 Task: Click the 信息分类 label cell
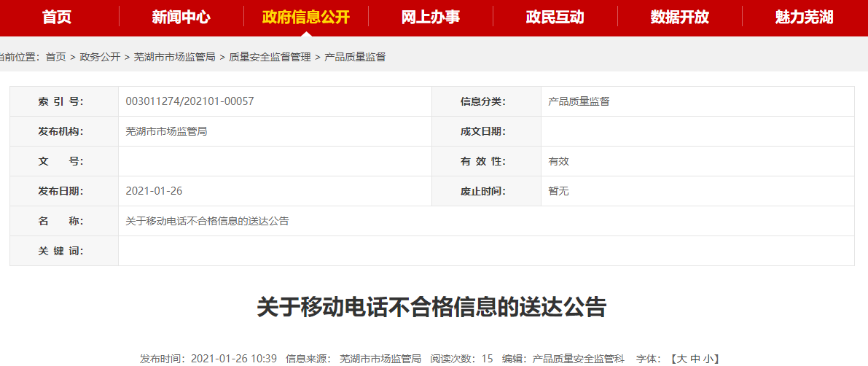click(487, 101)
